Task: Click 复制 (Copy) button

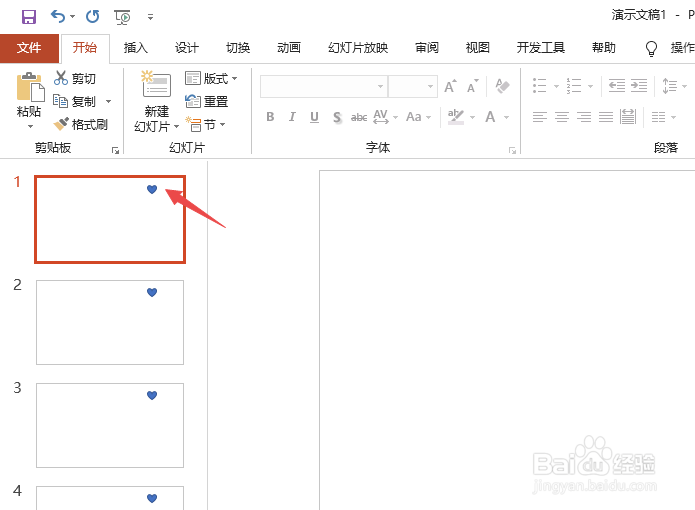Action: click(74, 101)
